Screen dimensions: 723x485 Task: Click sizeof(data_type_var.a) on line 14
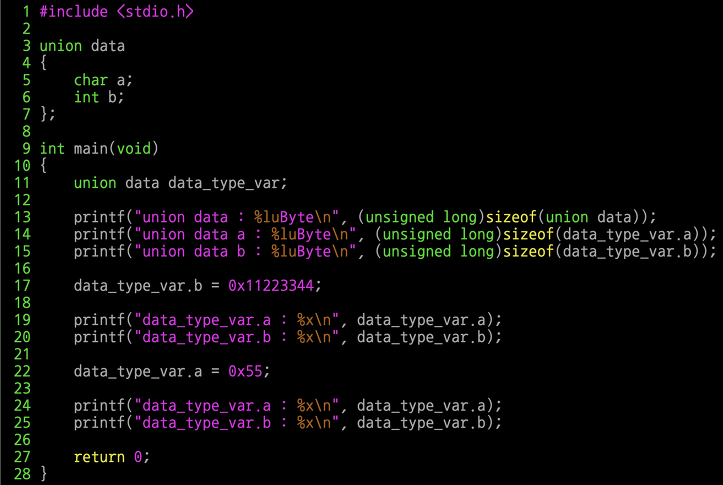point(604,234)
